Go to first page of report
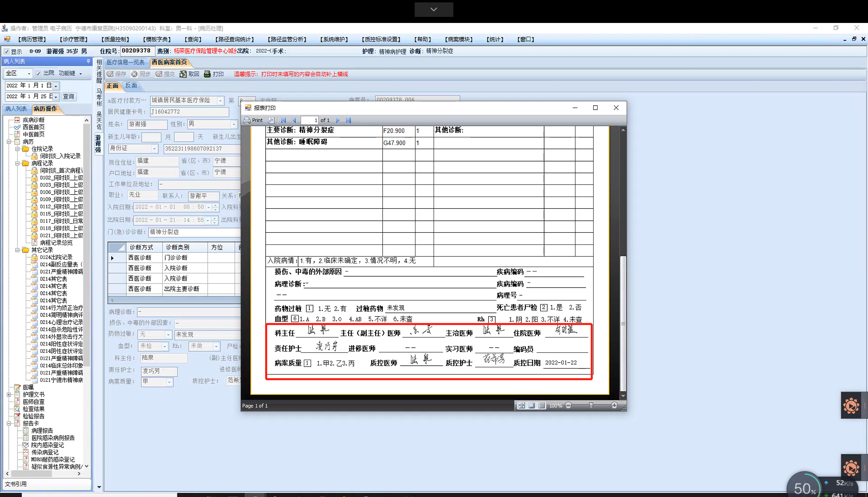Image resolution: width=868 pixels, height=497 pixels. [283, 120]
